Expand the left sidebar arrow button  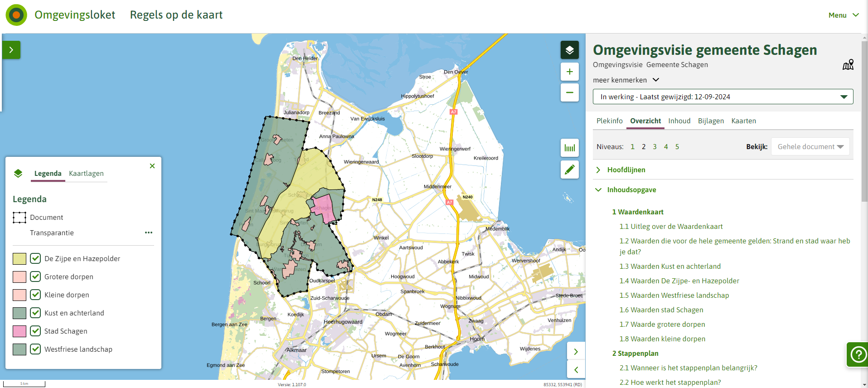click(11, 50)
